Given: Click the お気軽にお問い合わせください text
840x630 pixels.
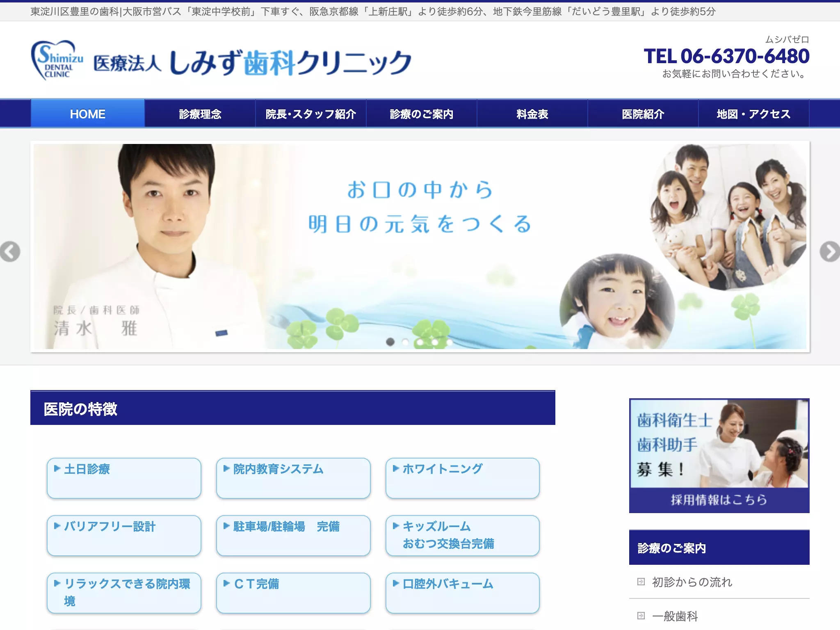Looking at the screenshot, I should [735, 74].
